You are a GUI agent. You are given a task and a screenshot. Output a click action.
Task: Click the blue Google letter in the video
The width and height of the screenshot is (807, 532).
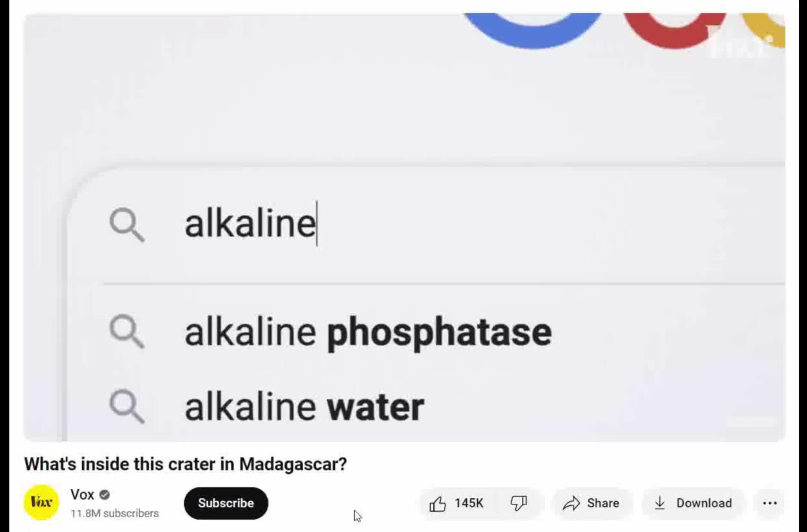(x=533, y=30)
